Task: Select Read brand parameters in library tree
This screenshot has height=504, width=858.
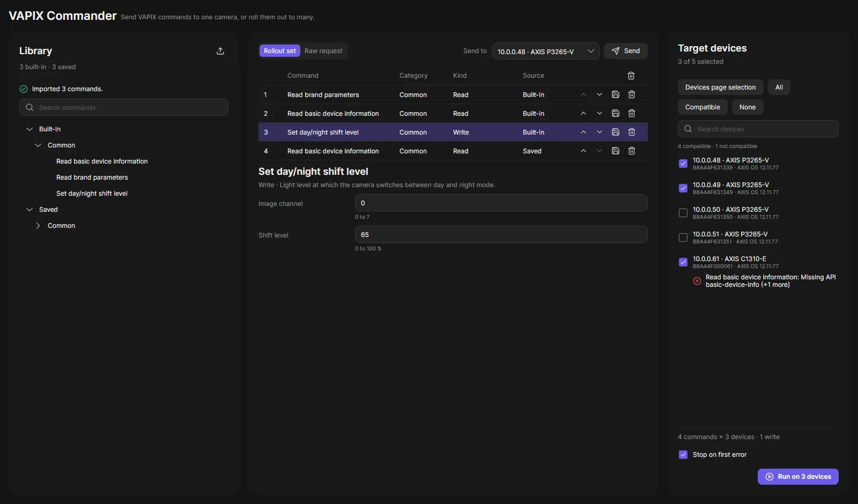Action: [92, 177]
